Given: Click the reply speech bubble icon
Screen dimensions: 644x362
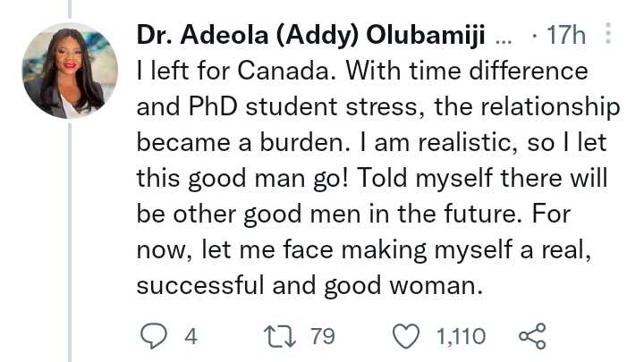Looking at the screenshot, I should 156,336.
